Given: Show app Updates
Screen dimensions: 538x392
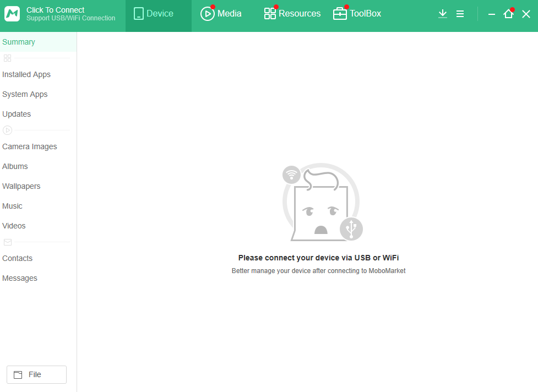Looking at the screenshot, I should (x=17, y=114).
